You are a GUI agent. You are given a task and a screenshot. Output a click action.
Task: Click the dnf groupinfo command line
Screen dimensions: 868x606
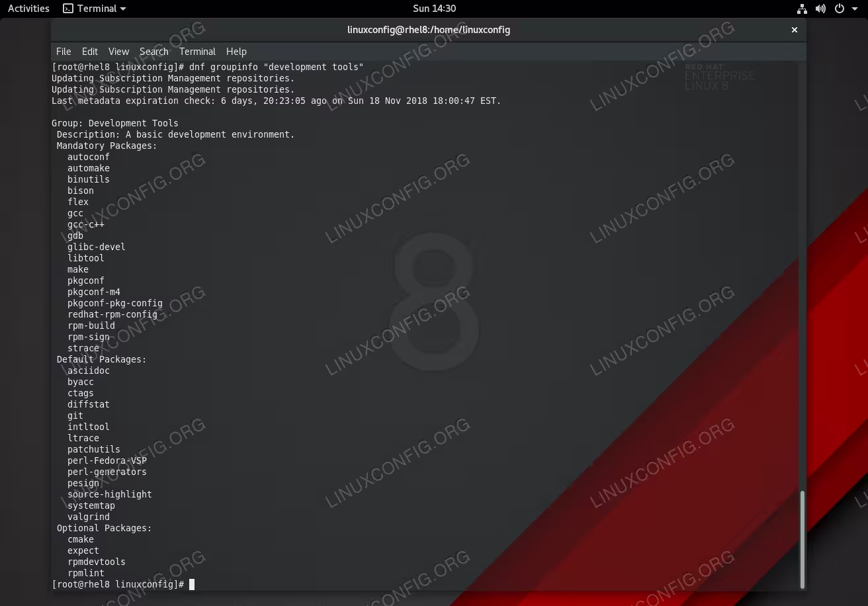(x=208, y=67)
